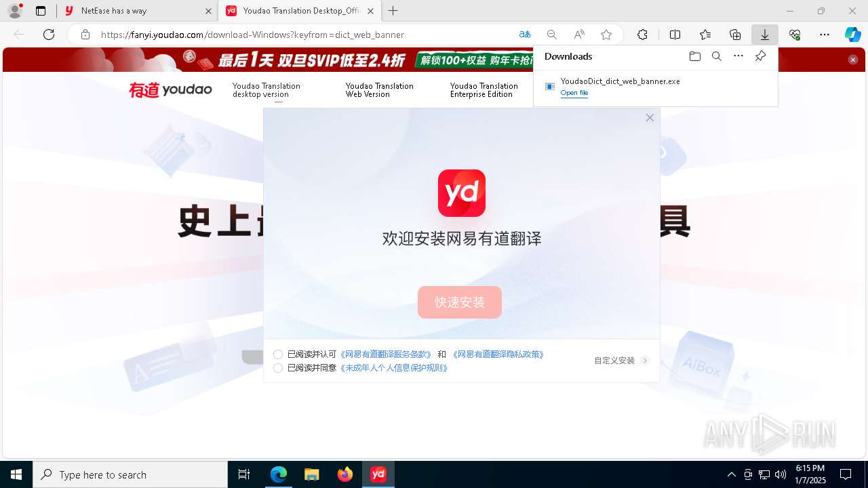Click Open file link in Downloads
Viewport: 868px width, 488px height.
(574, 93)
